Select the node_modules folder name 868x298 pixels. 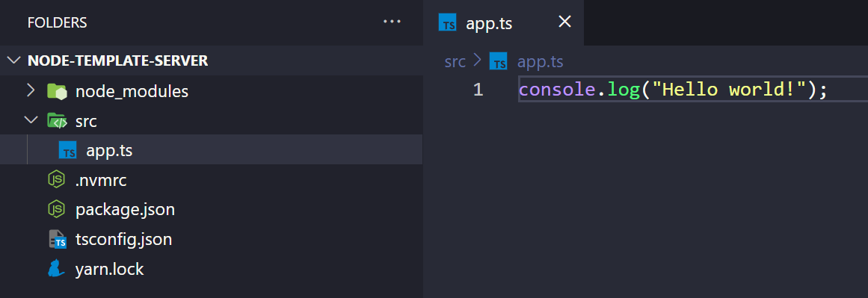click(132, 91)
